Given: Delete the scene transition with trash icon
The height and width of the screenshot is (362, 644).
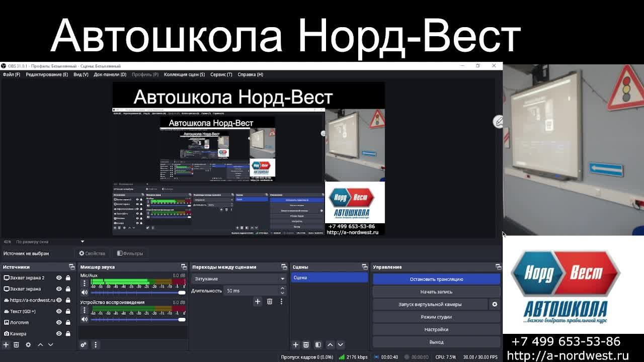Looking at the screenshot, I should [x=270, y=301].
